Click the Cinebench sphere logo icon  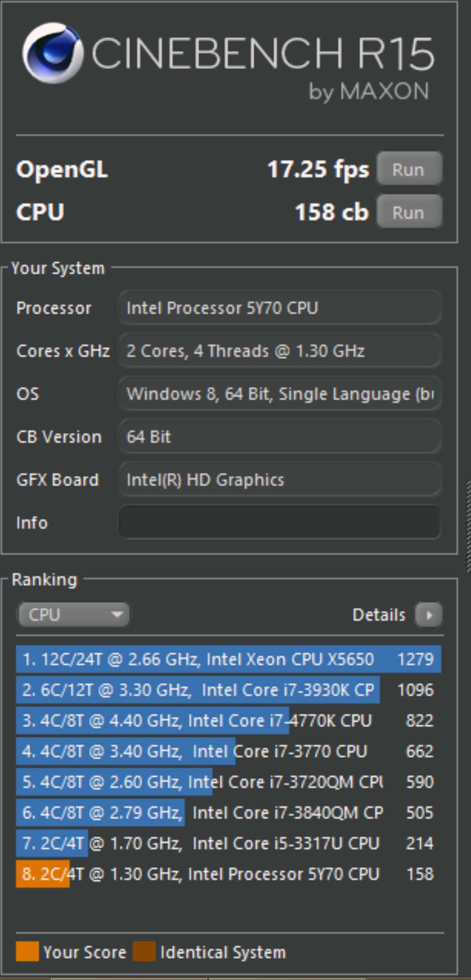click(x=52, y=54)
